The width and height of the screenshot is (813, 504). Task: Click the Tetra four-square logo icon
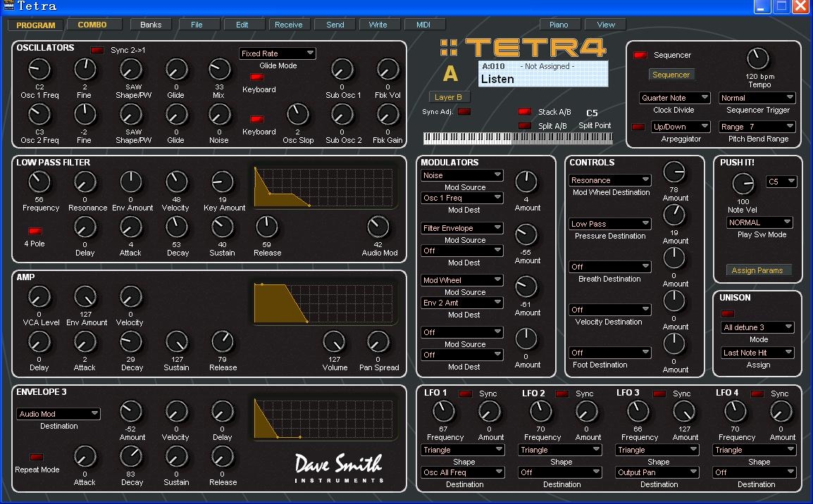pos(449,47)
